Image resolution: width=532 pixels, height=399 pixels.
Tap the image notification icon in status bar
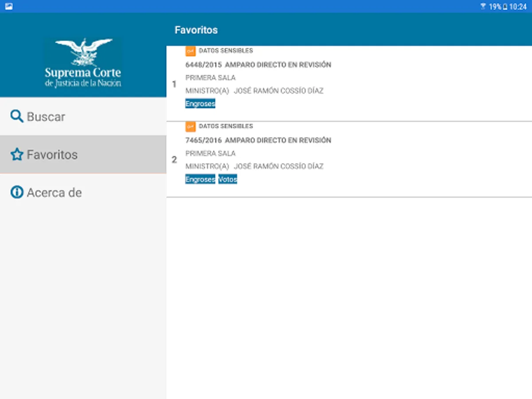9,7
